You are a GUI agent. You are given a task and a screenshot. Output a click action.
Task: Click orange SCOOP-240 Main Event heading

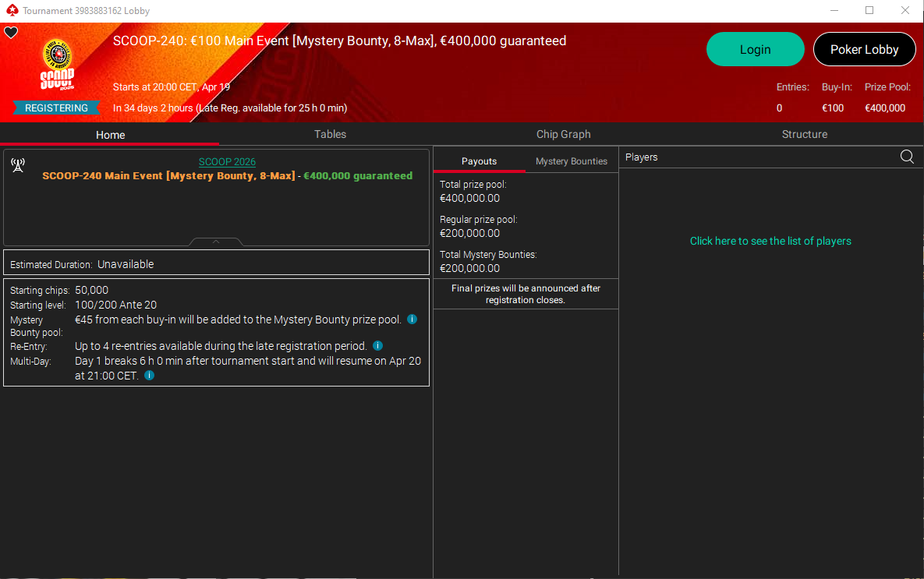pyautogui.click(x=168, y=175)
